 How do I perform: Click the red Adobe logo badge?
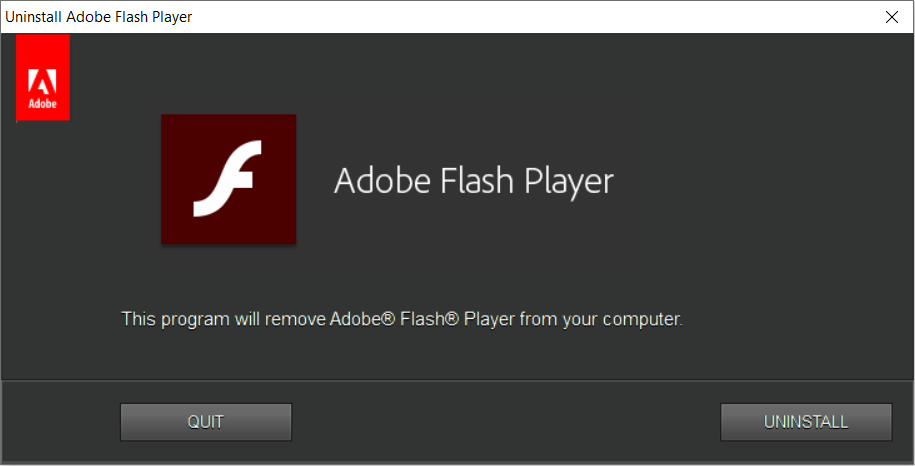pos(43,77)
